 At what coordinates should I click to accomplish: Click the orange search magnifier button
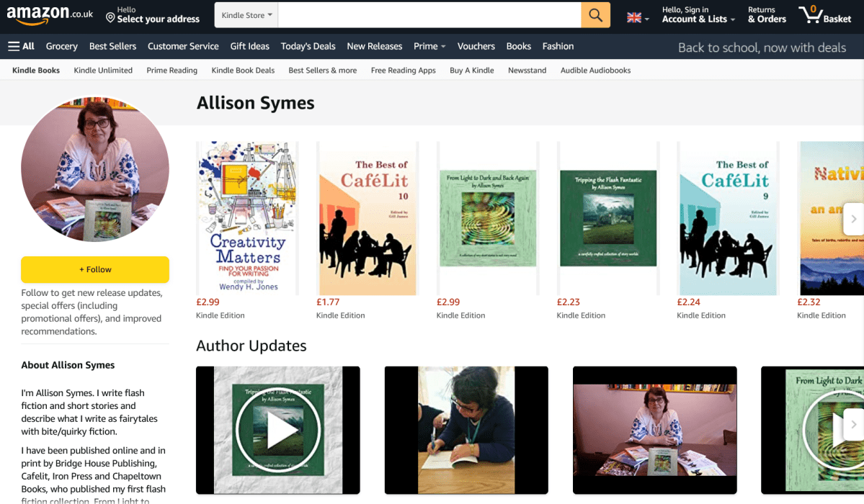(x=595, y=15)
